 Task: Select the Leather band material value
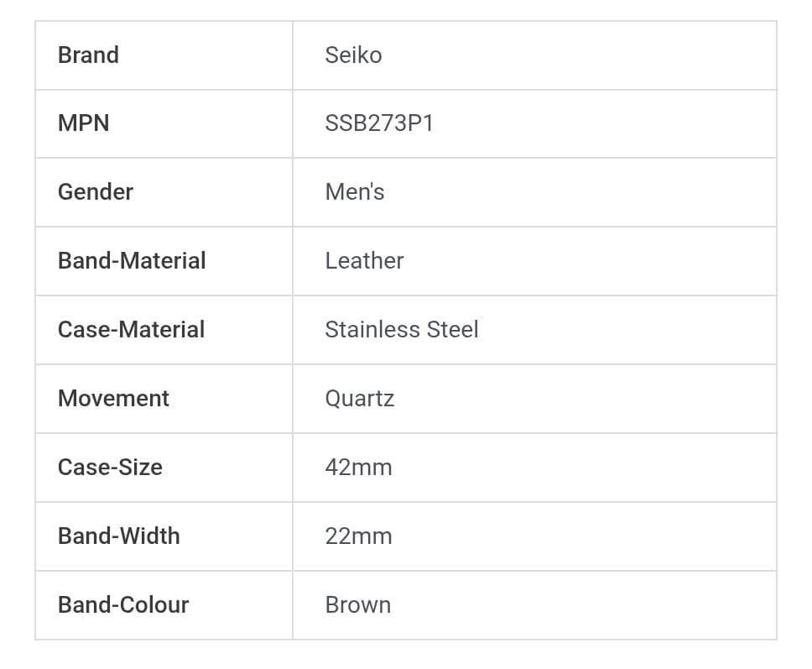pyautogui.click(x=364, y=261)
